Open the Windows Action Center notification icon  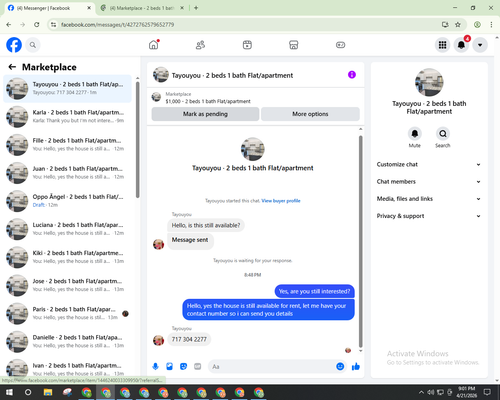coord(487,392)
